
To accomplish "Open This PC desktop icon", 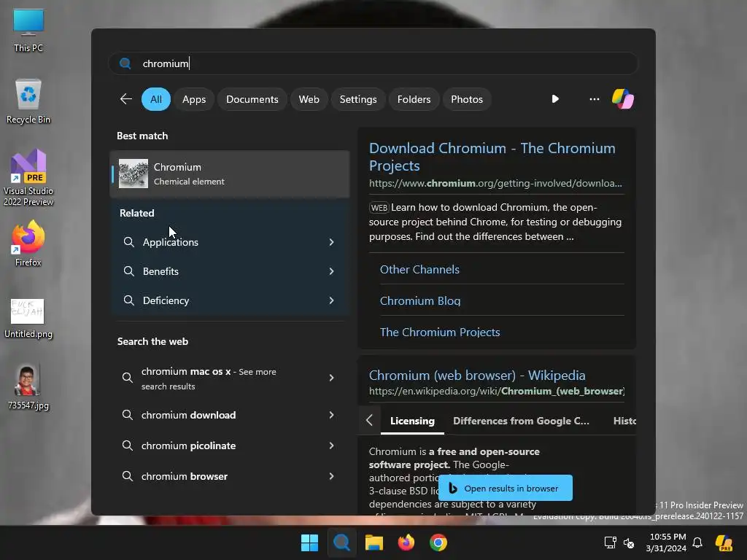I will click(28, 30).
